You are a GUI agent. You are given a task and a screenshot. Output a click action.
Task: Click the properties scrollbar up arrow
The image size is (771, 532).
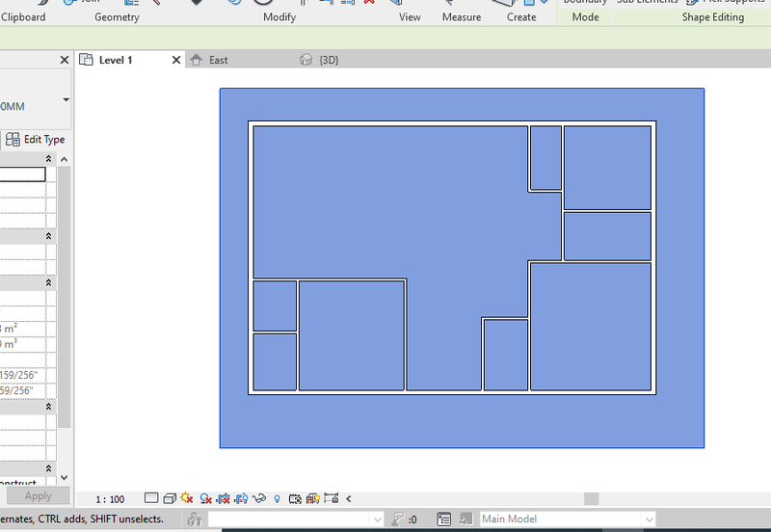point(64,159)
